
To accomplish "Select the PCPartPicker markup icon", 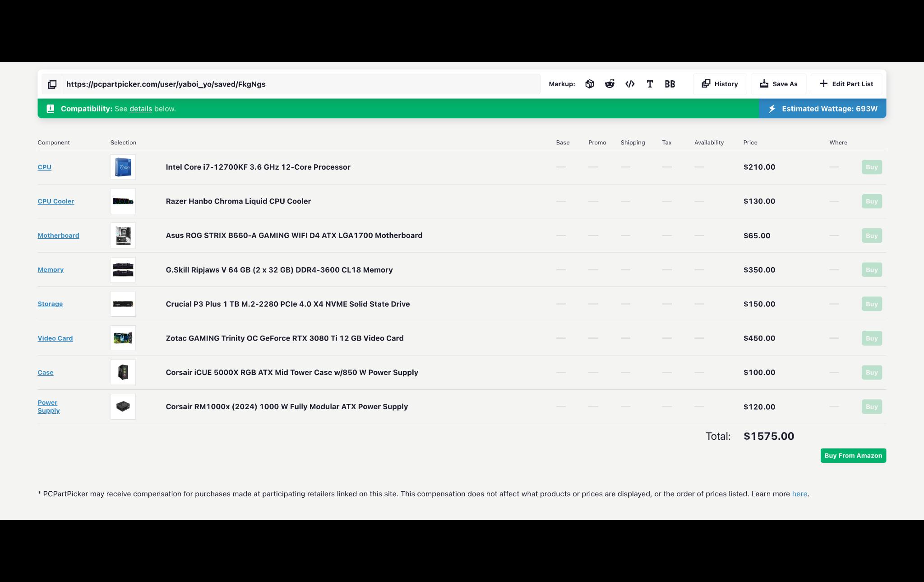I will [590, 84].
